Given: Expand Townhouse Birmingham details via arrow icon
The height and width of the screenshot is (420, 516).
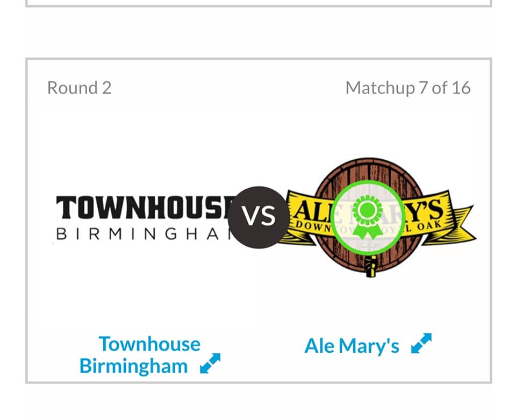Looking at the screenshot, I should pos(210,364).
